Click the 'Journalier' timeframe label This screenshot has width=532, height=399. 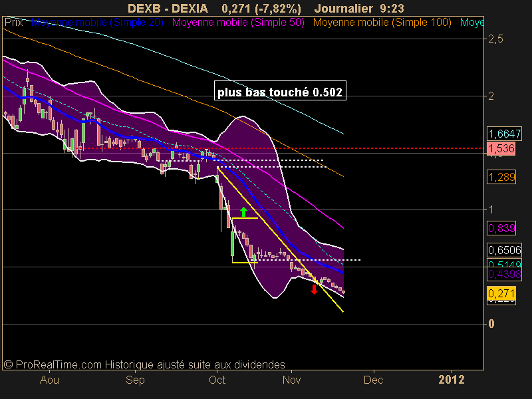point(344,8)
